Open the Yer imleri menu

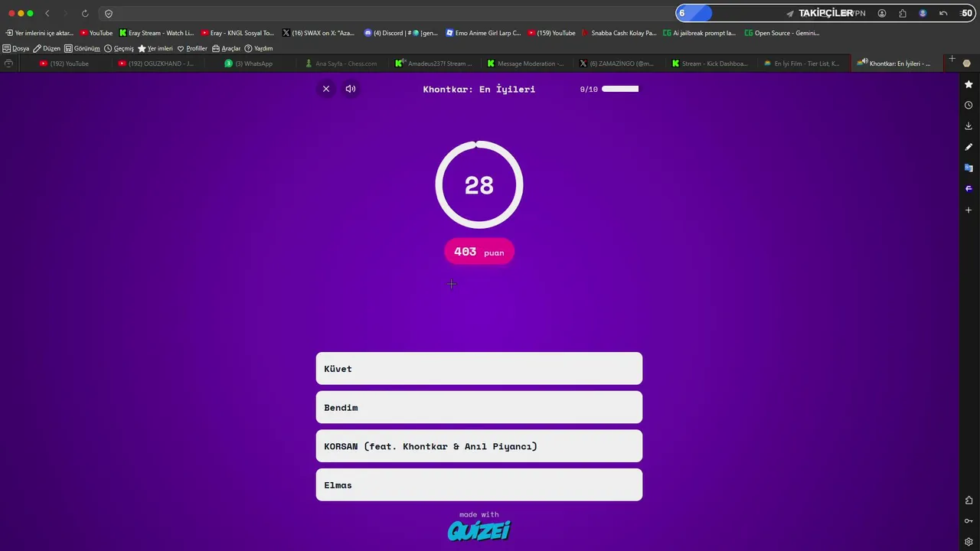(x=155, y=48)
